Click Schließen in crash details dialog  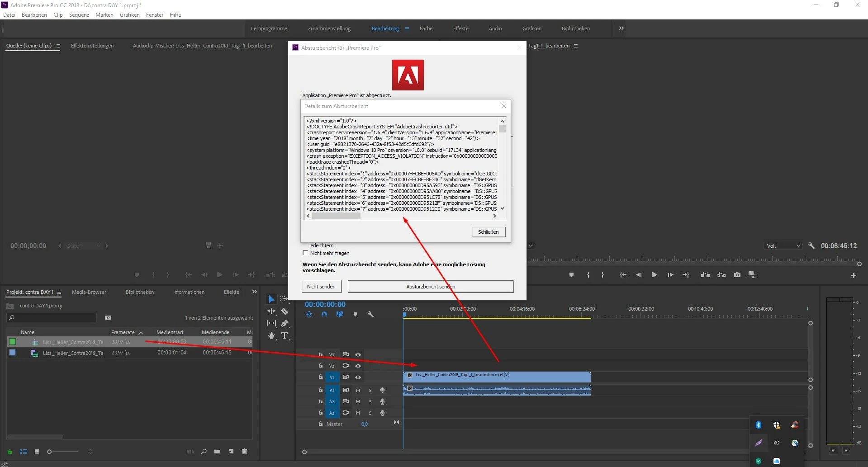[488, 232]
